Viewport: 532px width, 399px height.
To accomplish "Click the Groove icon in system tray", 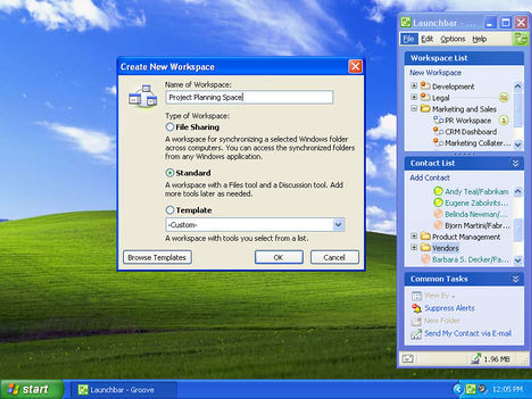I will tap(471, 390).
